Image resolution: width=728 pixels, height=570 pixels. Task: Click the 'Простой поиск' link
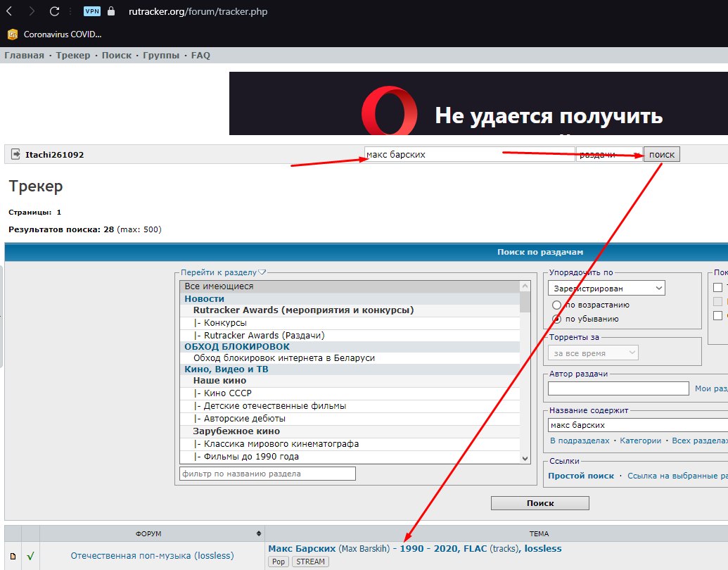581,476
